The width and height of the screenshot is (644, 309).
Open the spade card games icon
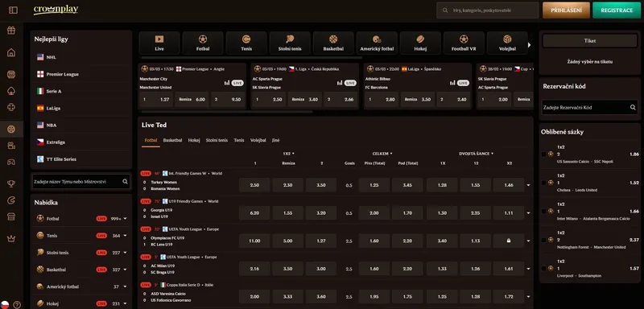point(11,91)
